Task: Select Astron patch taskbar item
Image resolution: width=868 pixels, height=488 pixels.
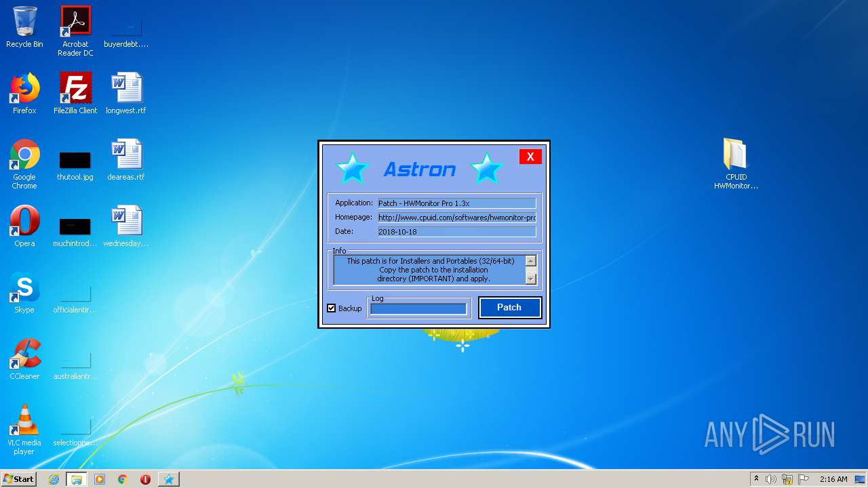Action: (169, 479)
